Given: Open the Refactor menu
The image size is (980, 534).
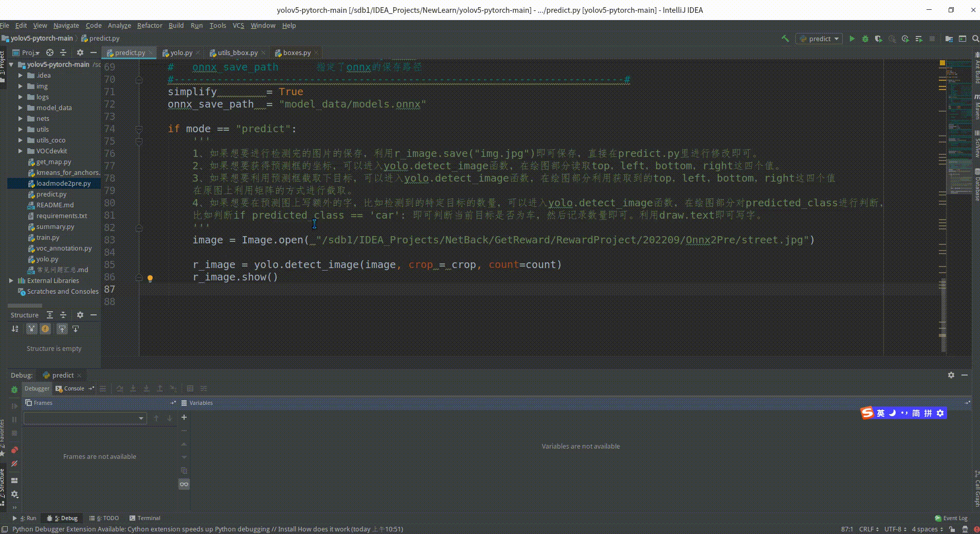Looking at the screenshot, I should point(150,25).
